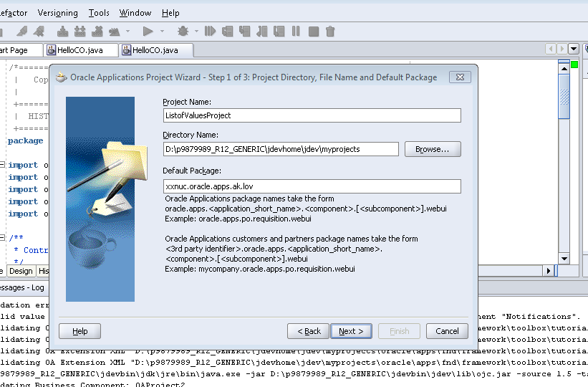Click the green Run arrow icon
This screenshot has height=387, width=588.
(148, 32)
